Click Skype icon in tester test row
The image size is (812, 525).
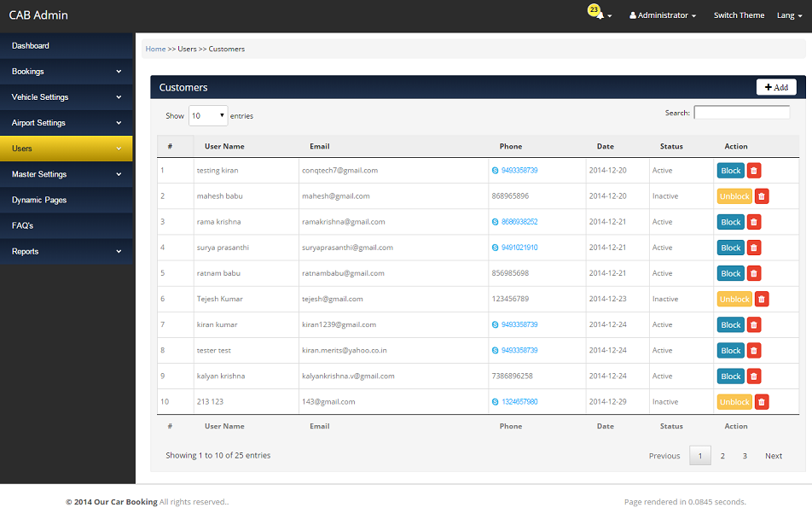coord(495,350)
